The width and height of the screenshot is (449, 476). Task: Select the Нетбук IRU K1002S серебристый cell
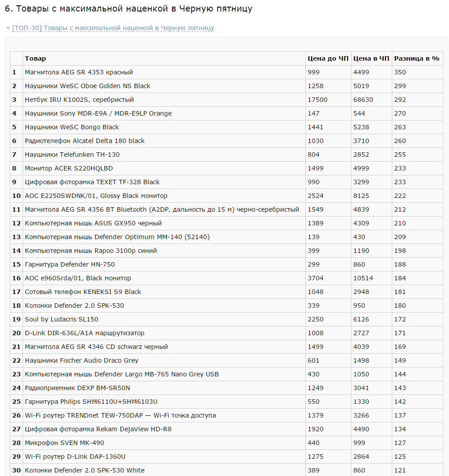[164, 100]
